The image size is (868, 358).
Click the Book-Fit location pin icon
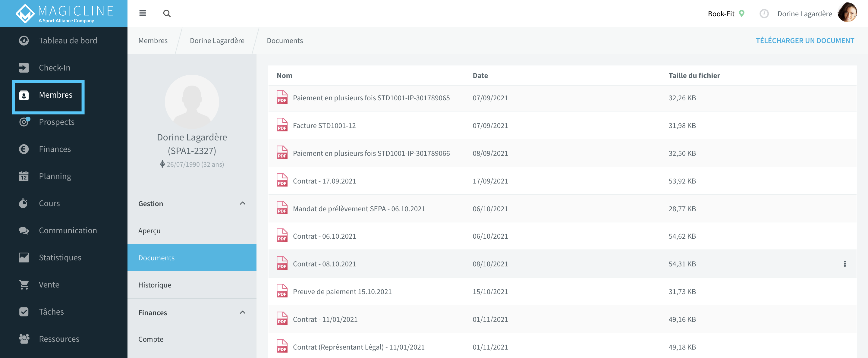(741, 14)
